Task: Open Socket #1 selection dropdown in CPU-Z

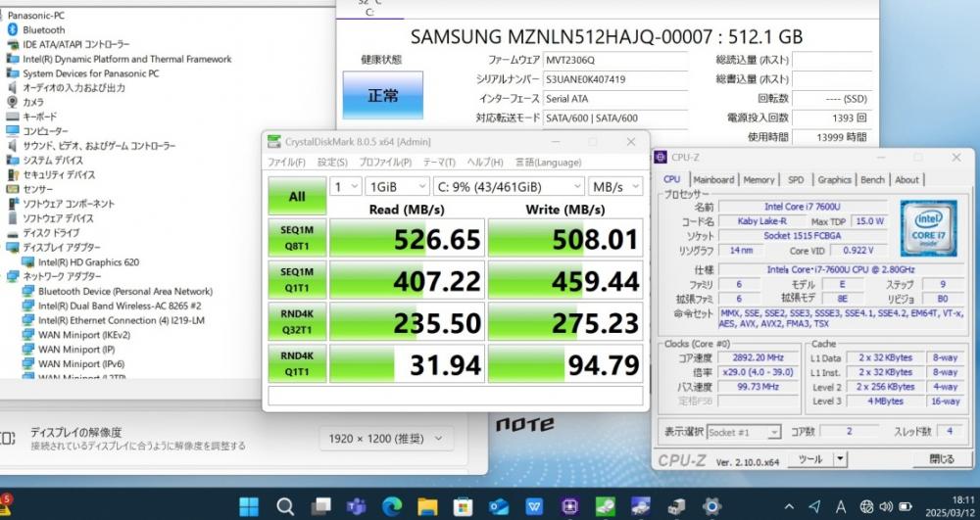Action: 745,432
